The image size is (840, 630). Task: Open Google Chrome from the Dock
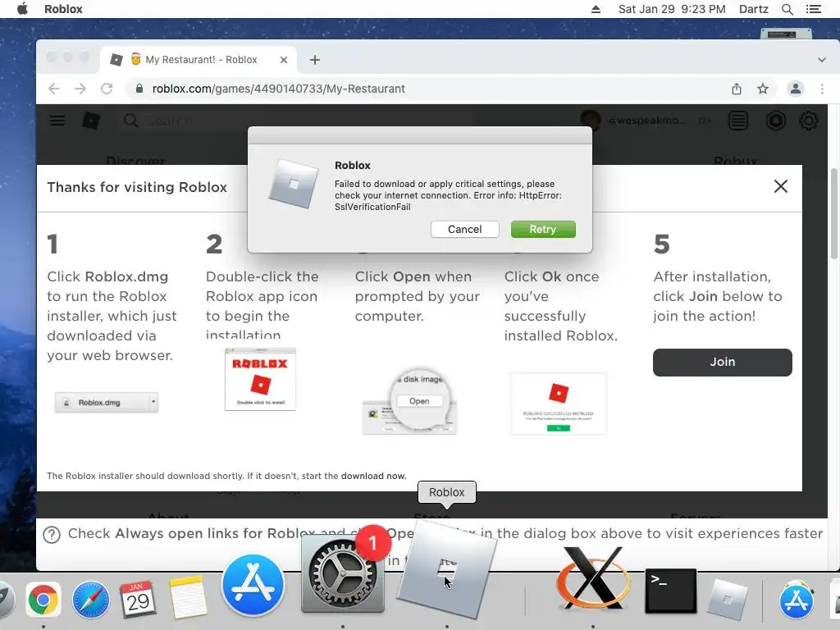click(x=43, y=600)
